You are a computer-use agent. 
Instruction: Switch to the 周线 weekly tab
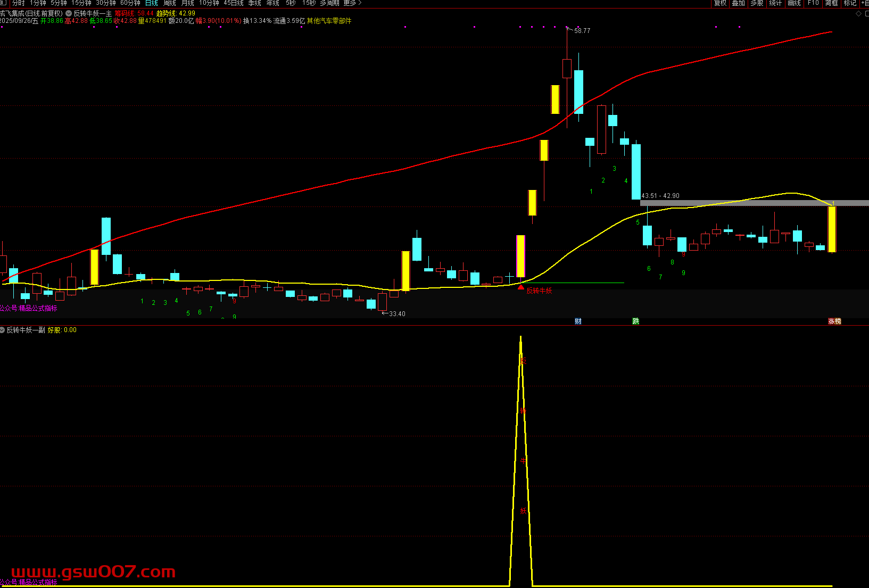point(169,3)
